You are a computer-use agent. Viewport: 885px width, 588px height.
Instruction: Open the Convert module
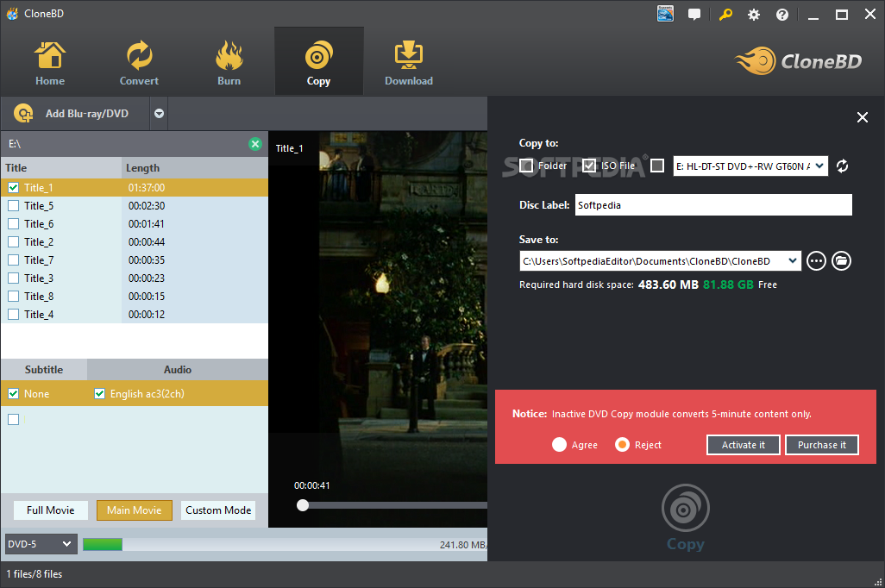click(x=139, y=63)
